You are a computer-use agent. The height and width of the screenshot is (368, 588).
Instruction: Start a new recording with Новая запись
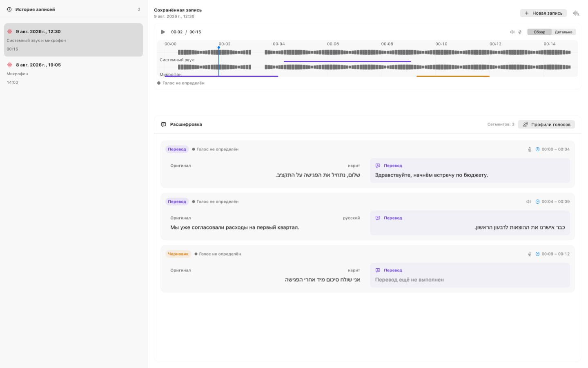tap(543, 13)
